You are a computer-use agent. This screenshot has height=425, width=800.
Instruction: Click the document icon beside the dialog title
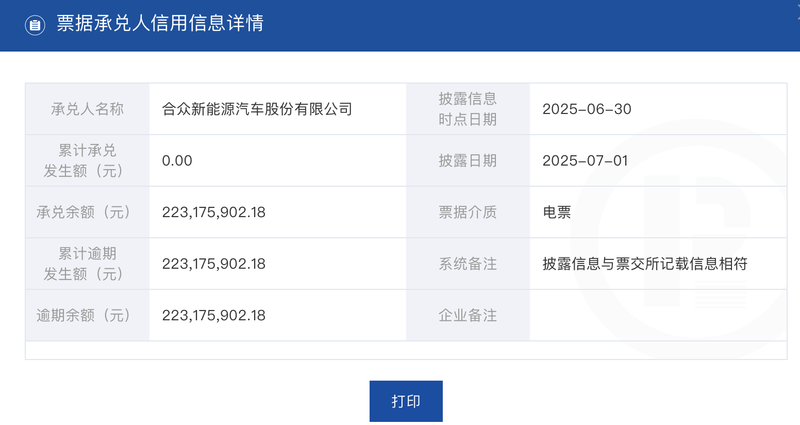coord(35,24)
